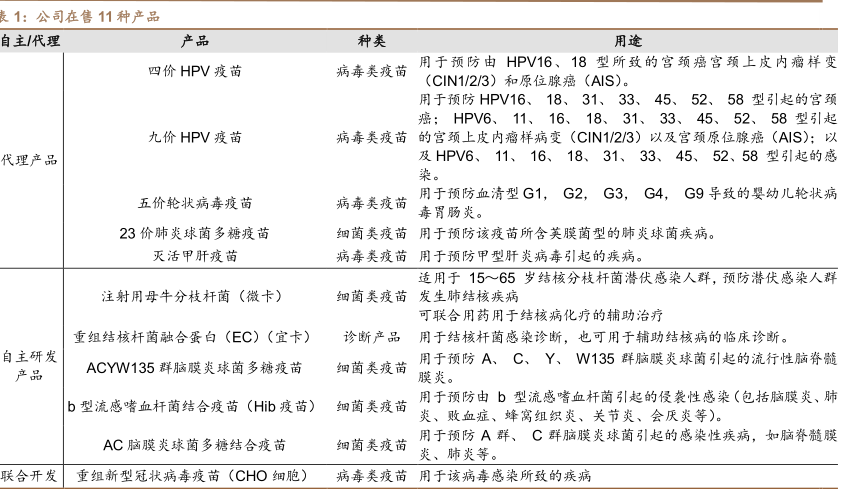
Task: Click the 重组结核杆菌融合蛋白（EC）product cell
Action: [x=195, y=337]
